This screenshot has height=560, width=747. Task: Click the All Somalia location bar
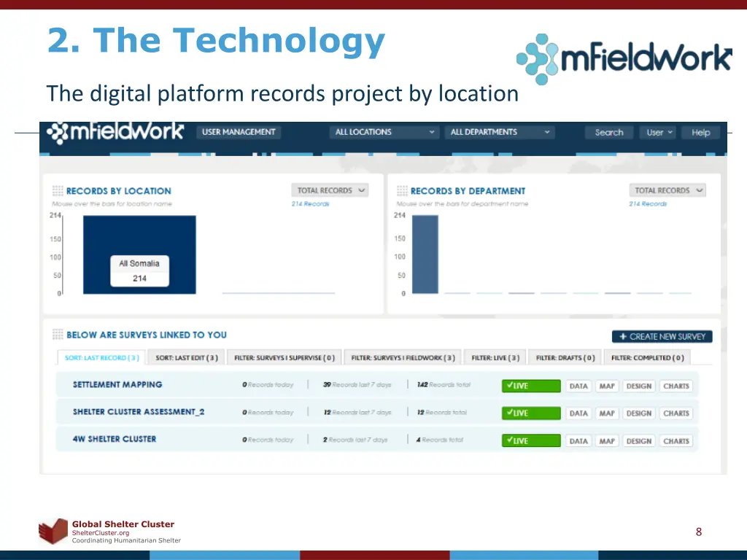[x=139, y=254]
